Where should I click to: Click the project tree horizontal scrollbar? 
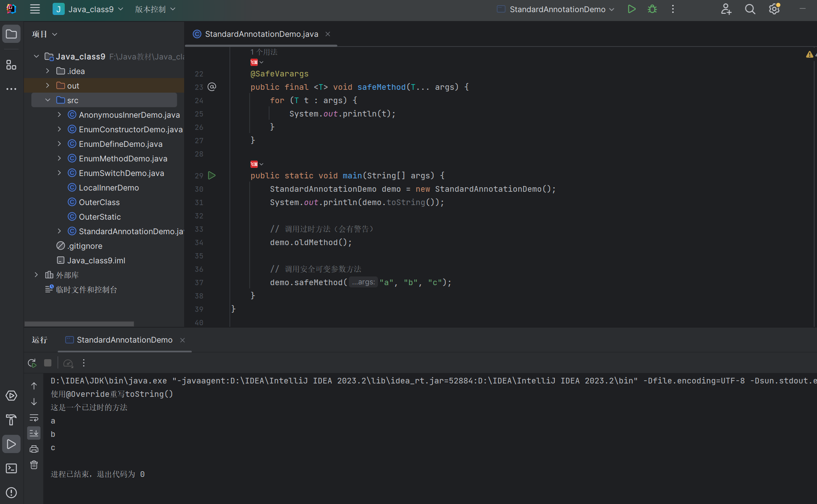79,324
